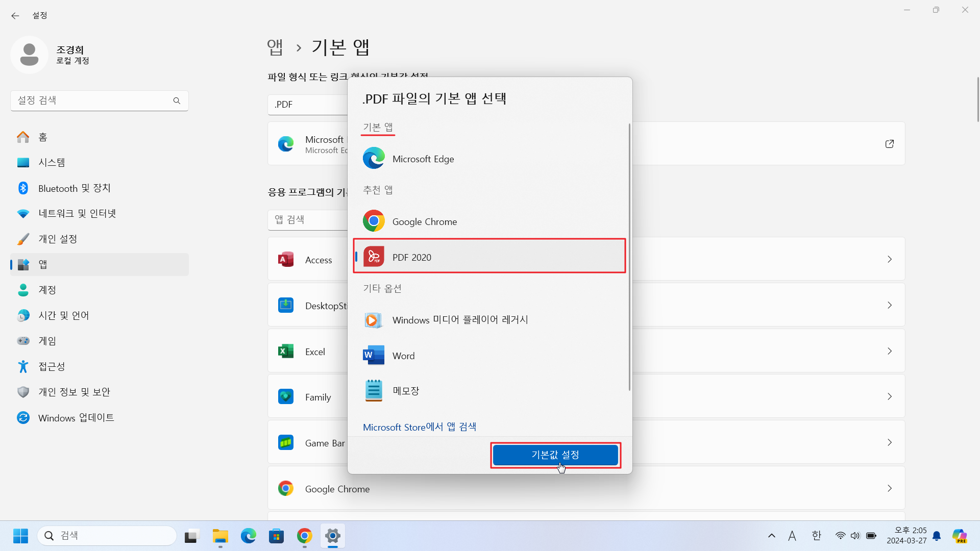Expand the Game Bar row chevron
The image size is (980, 551).
889,442
